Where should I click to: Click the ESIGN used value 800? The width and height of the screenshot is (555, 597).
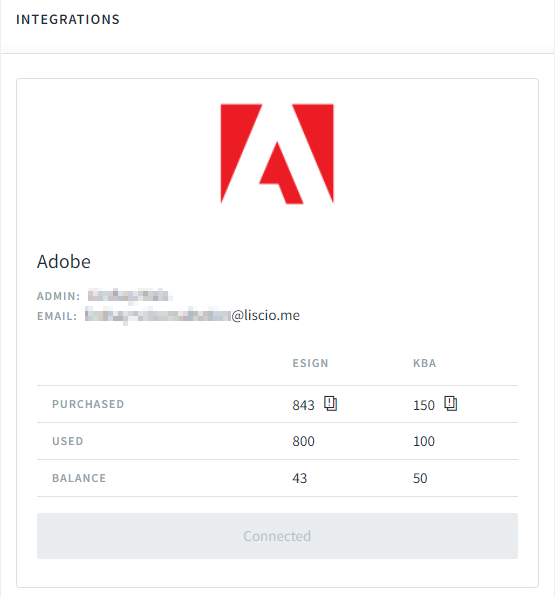[303, 441]
